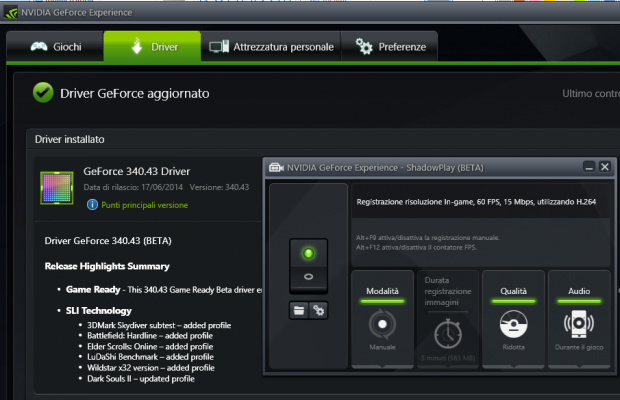
Task: Click the ShadowPlay camcorder title icon
Action: tap(276, 168)
